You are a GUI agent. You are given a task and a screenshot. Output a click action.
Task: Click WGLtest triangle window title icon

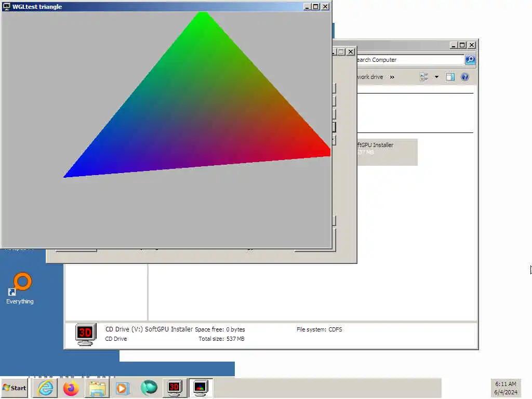(x=6, y=6)
